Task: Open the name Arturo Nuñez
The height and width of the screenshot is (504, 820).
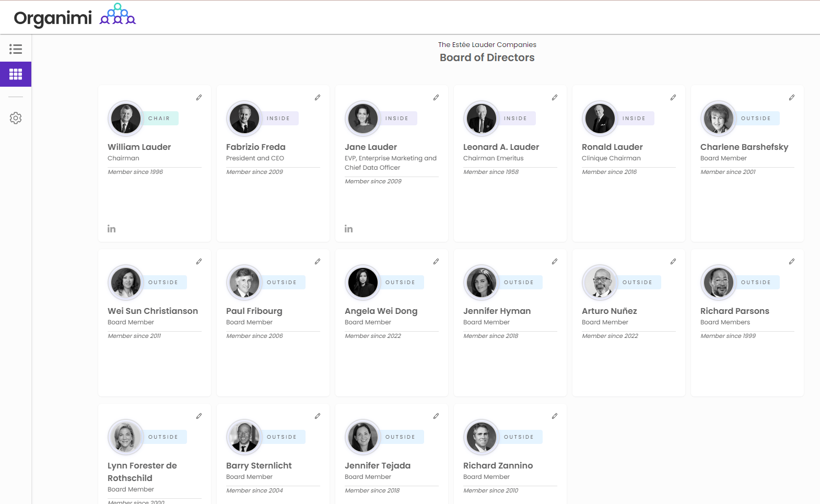Action: (610, 311)
